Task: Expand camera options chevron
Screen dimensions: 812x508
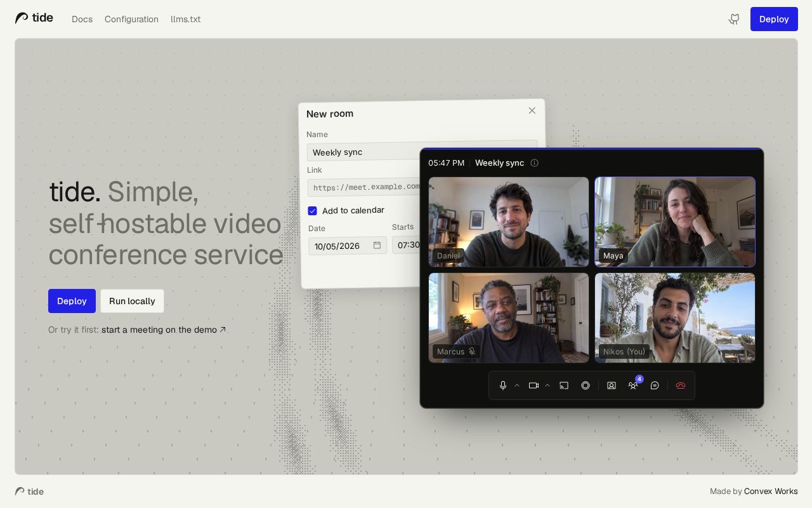Action: 547,385
